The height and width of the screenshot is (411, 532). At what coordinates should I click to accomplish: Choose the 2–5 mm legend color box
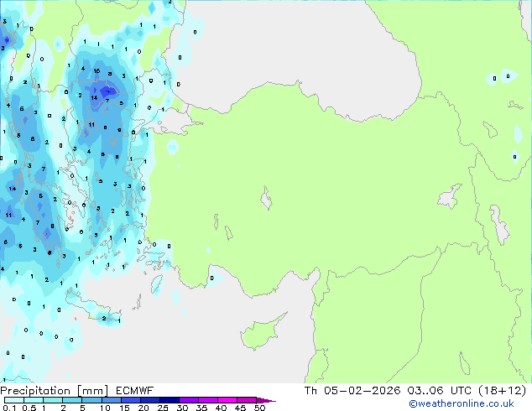click(x=72, y=400)
